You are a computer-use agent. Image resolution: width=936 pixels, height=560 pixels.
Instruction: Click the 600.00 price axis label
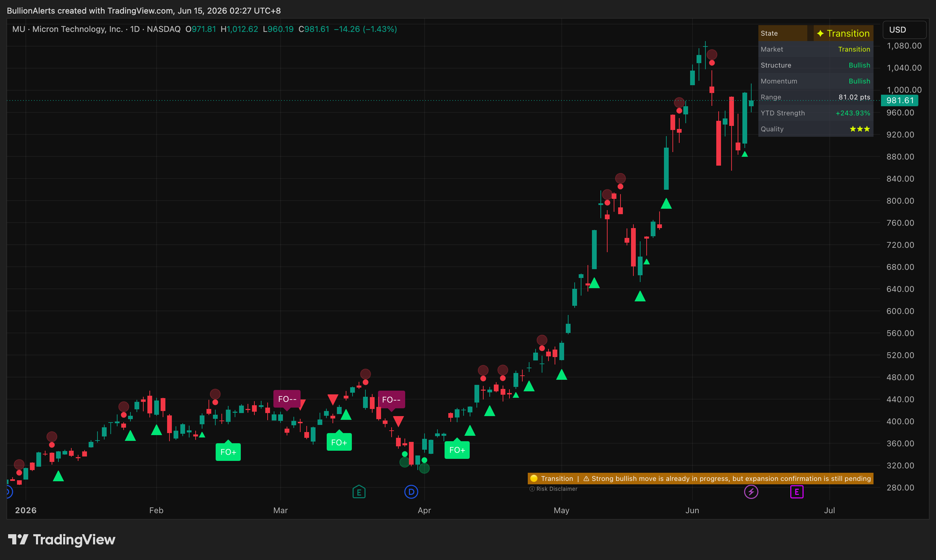(900, 311)
